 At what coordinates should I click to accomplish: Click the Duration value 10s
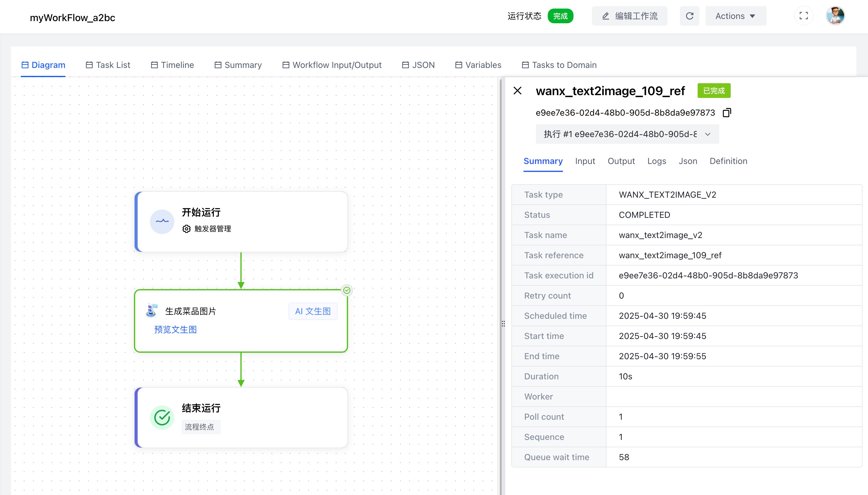(x=625, y=376)
